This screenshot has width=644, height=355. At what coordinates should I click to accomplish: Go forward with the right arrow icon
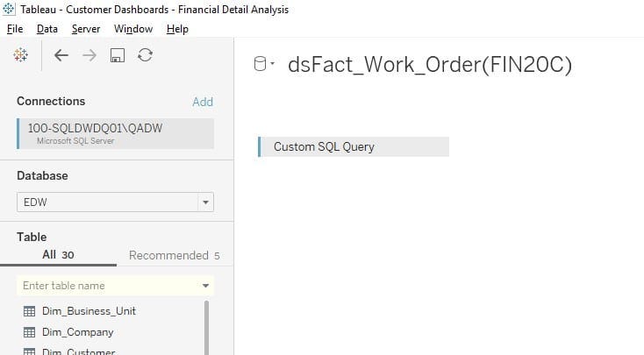click(x=89, y=55)
